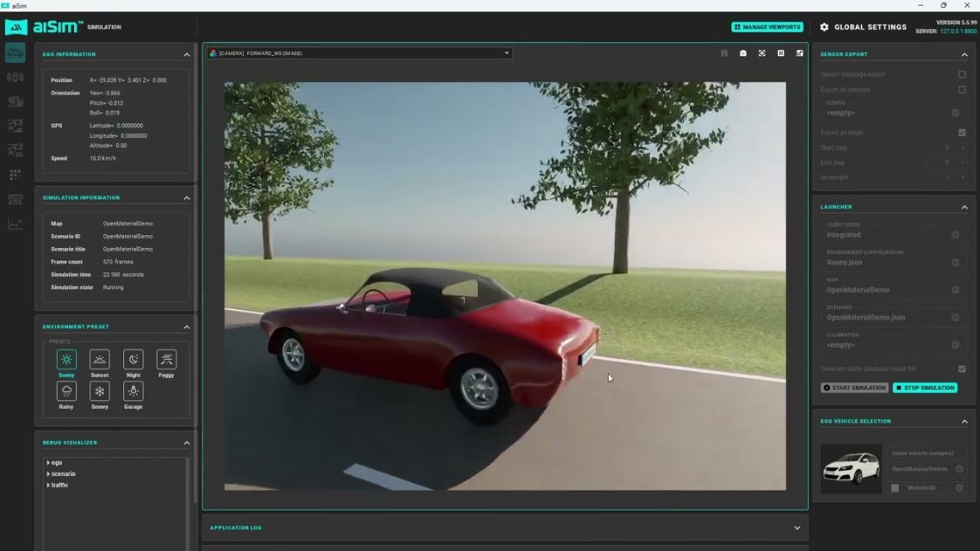
Task: Select the Foggy environment preset
Action: tap(166, 359)
